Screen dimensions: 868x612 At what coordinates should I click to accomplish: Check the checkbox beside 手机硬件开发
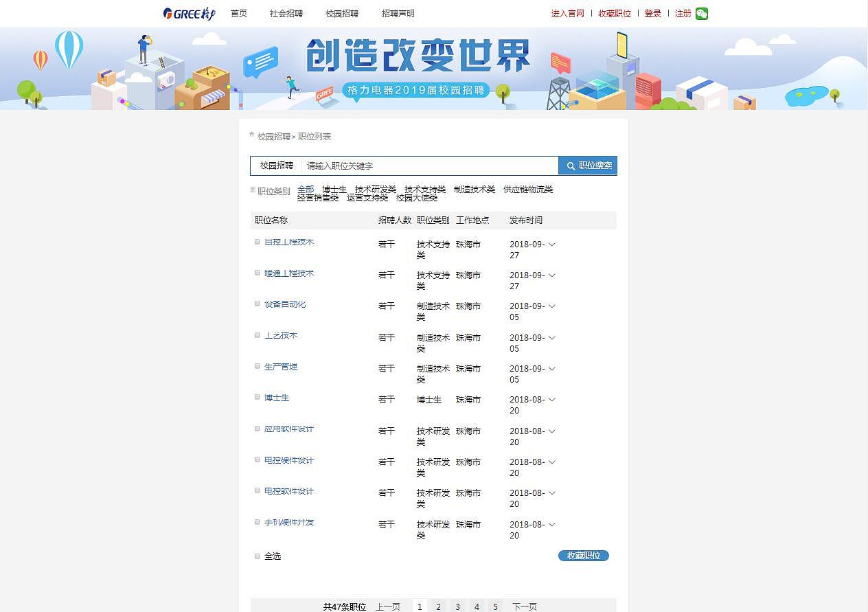(x=257, y=521)
